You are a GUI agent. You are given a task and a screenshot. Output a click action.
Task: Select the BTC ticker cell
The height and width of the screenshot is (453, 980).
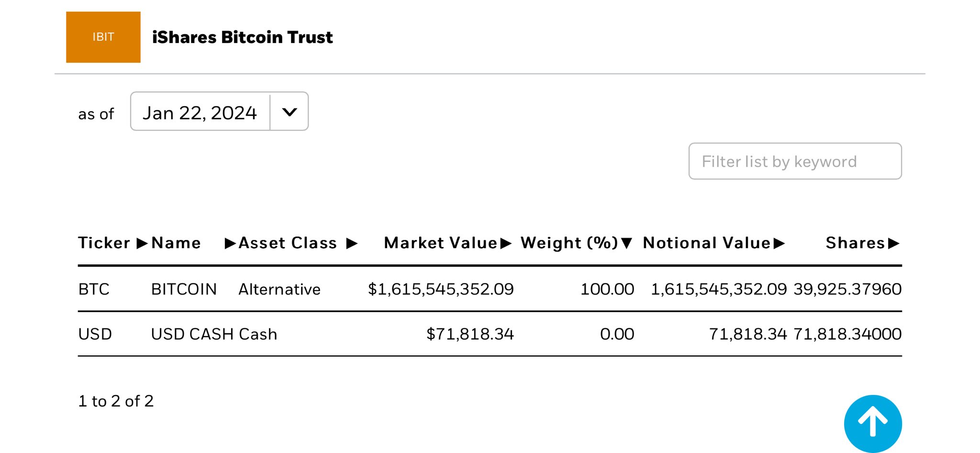pyautogui.click(x=94, y=289)
